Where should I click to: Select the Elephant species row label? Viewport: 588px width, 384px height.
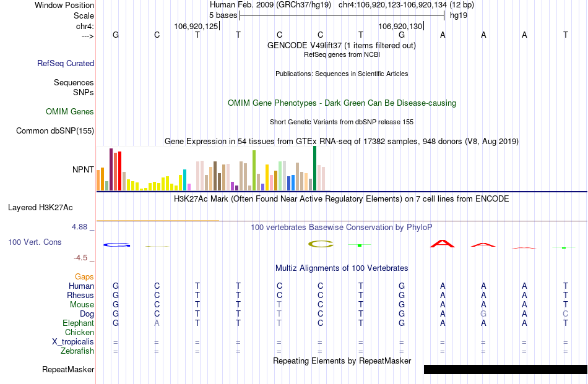[x=79, y=323]
